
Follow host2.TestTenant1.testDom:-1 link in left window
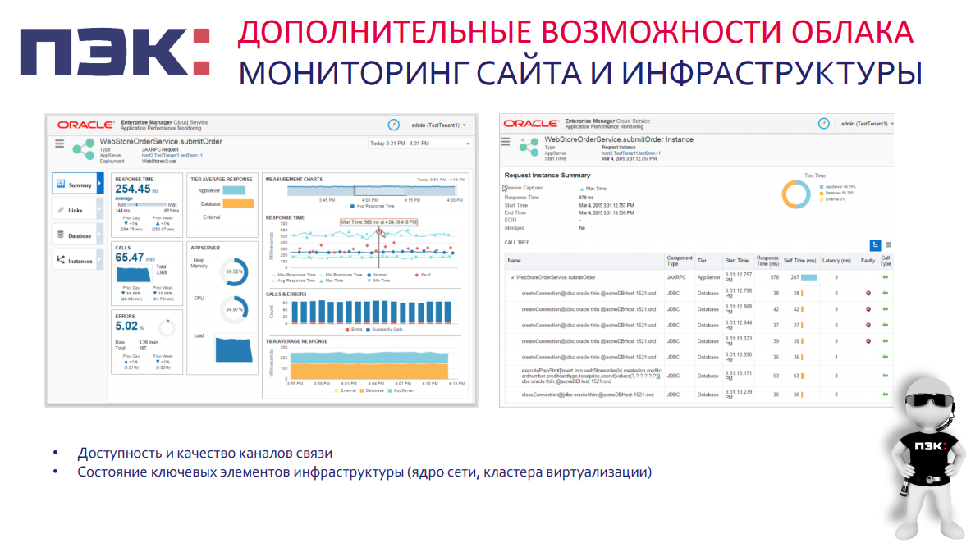[172, 156]
